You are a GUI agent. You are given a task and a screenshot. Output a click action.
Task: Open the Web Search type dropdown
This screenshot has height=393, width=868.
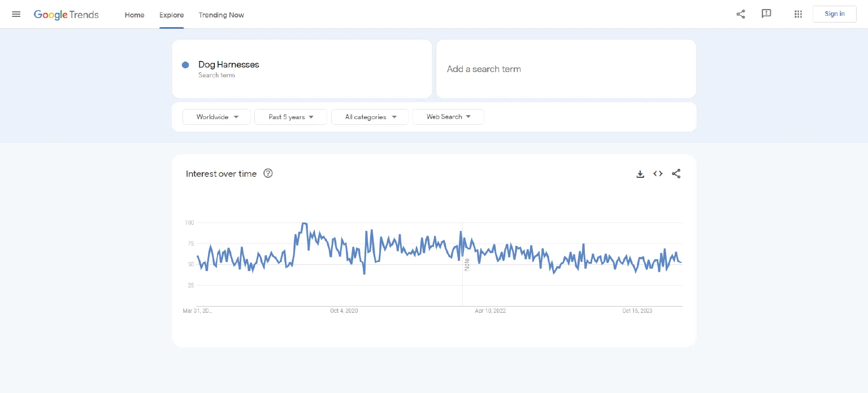coord(448,117)
